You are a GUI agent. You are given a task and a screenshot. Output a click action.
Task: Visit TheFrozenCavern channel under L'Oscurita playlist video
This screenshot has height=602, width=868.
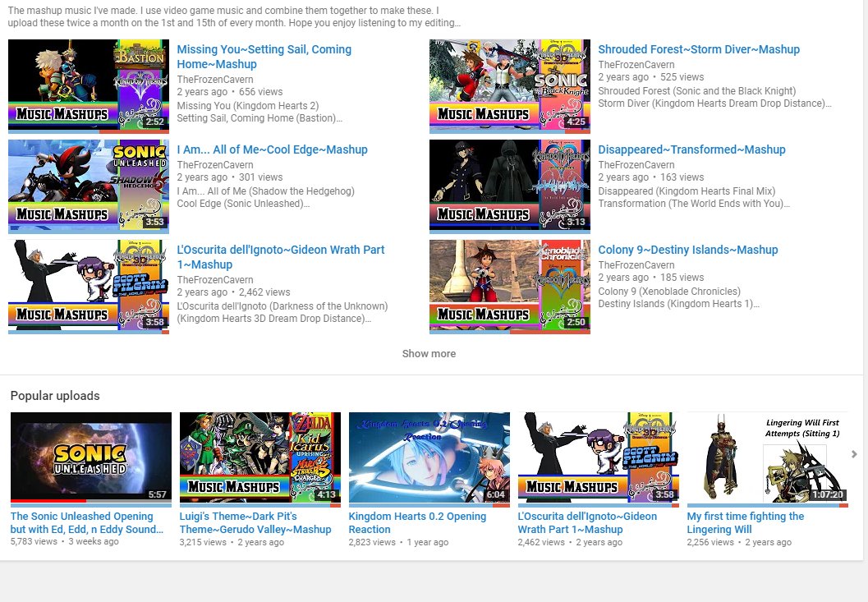pos(215,280)
